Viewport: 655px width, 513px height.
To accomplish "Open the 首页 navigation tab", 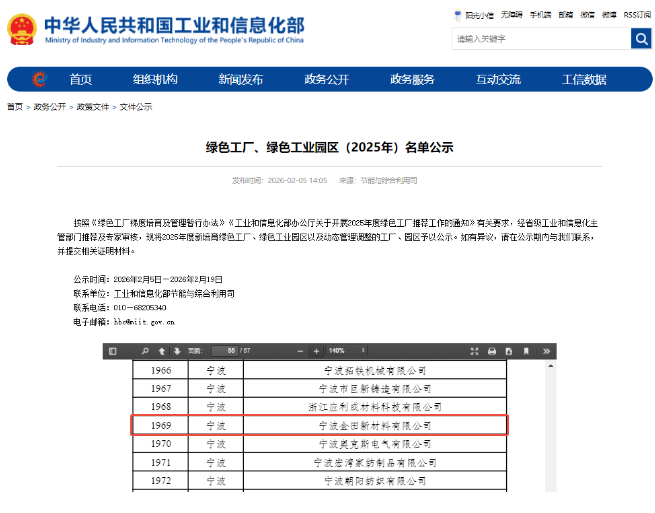I will pyautogui.click(x=81, y=79).
